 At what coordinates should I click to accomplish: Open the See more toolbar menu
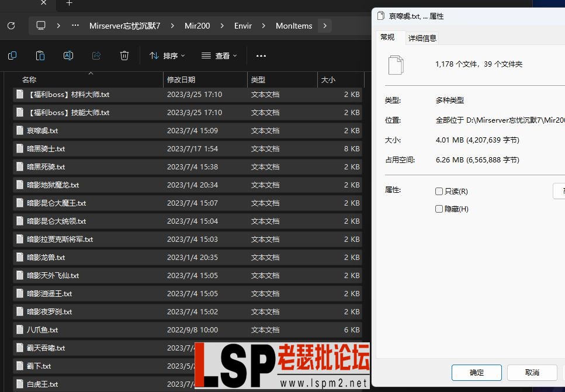pyautogui.click(x=261, y=56)
